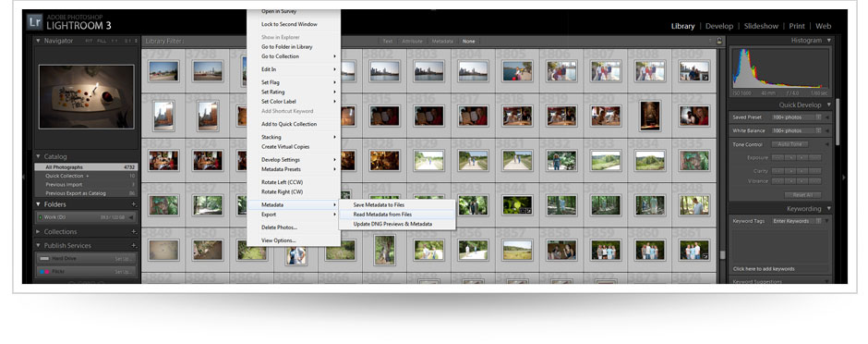Select the Attribute library filter
This screenshot has width=868, height=344.
tap(413, 41)
